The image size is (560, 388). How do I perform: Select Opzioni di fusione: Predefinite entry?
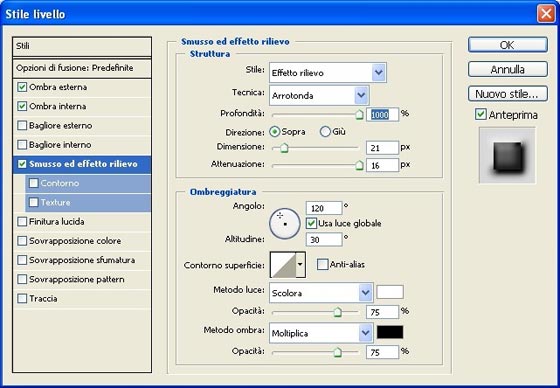click(x=82, y=68)
